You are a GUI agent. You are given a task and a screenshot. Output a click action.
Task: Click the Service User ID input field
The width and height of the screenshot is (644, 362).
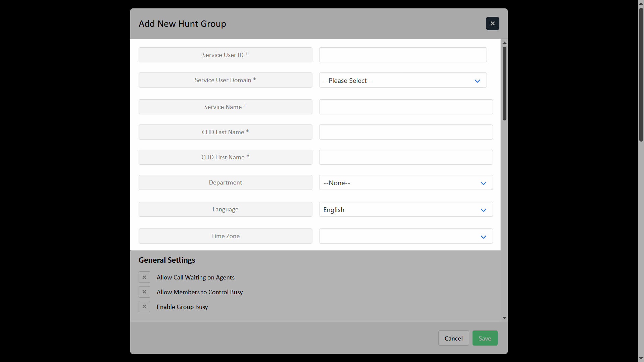tap(403, 55)
